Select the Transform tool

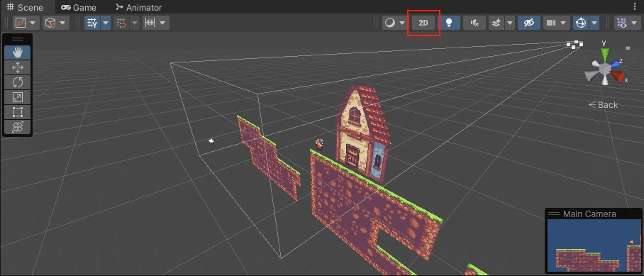click(x=17, y=127)
